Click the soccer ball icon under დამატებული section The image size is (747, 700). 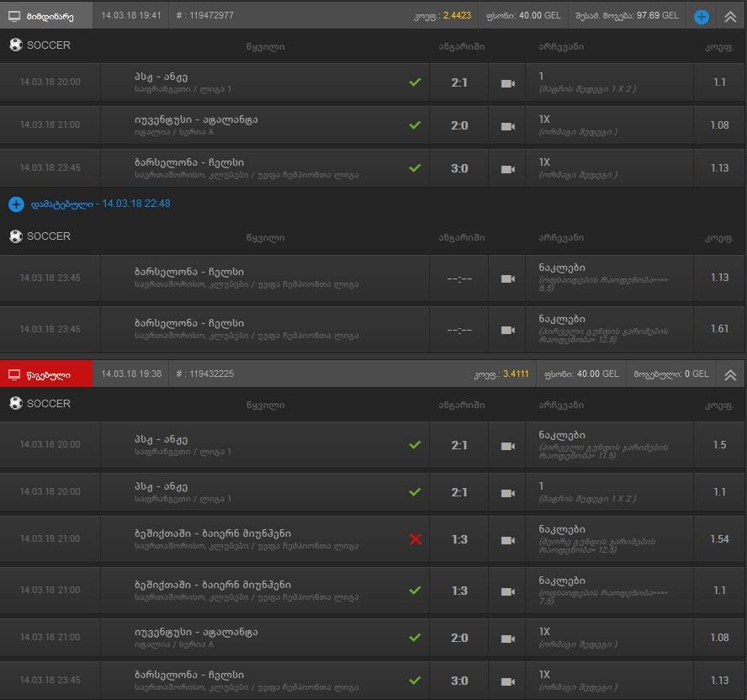point(16,236)
